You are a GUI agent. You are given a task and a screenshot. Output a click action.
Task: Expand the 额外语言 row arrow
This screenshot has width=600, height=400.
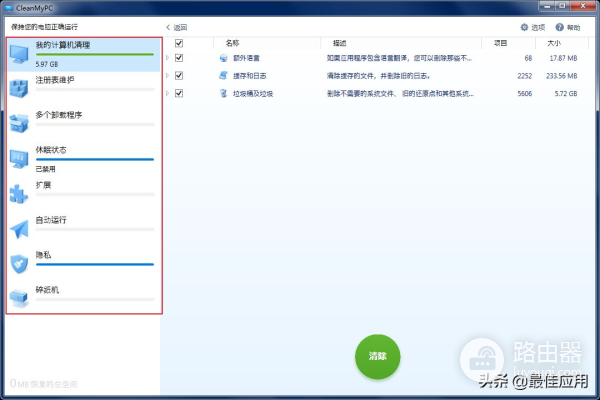pyautogui.click(x=168, y=58)
